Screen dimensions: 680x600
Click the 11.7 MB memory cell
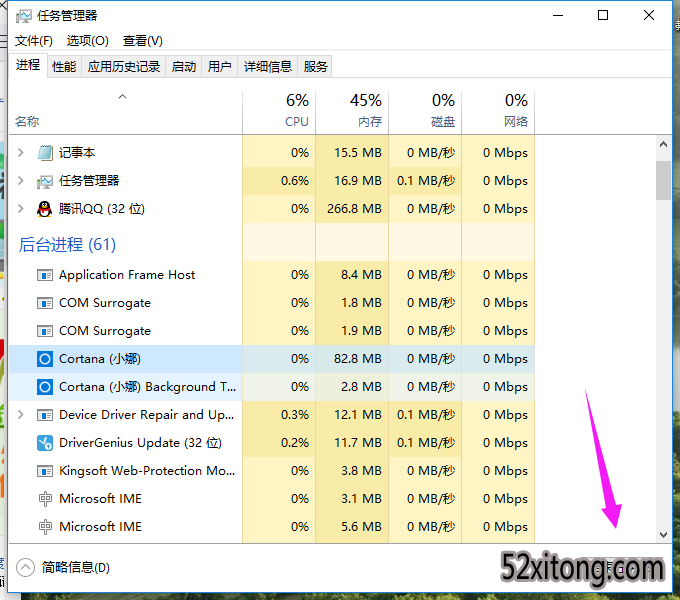coord(352,443)
